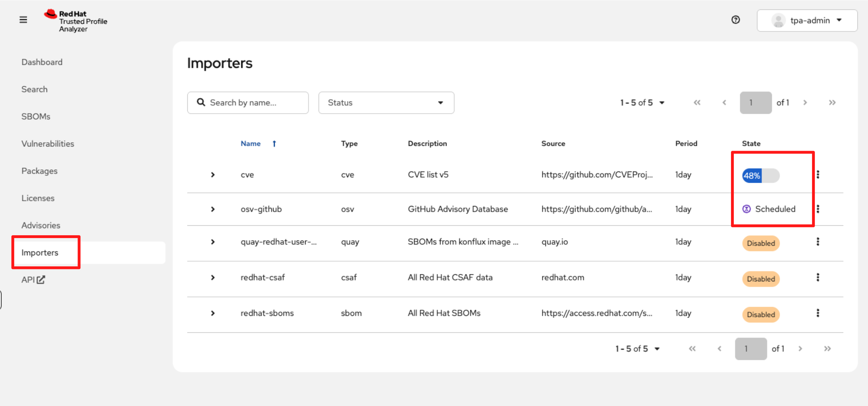Screen dimensions: 868x406
Task: Open the external API link
Action: pos(33,280)
